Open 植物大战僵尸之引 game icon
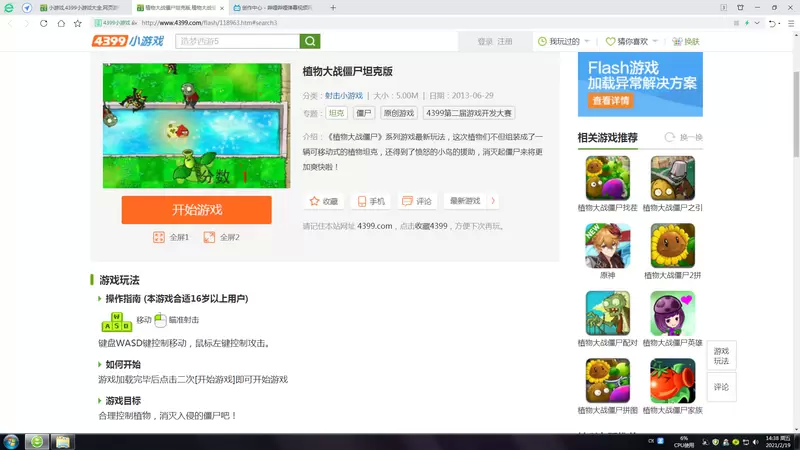 point(672,178)
